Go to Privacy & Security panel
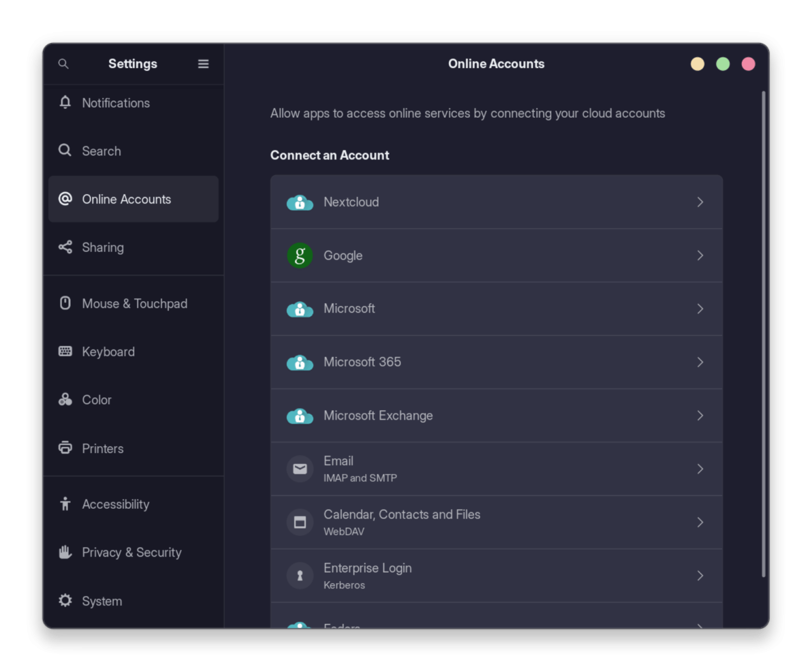Screen dimensions: 812x671 [131, 553]
